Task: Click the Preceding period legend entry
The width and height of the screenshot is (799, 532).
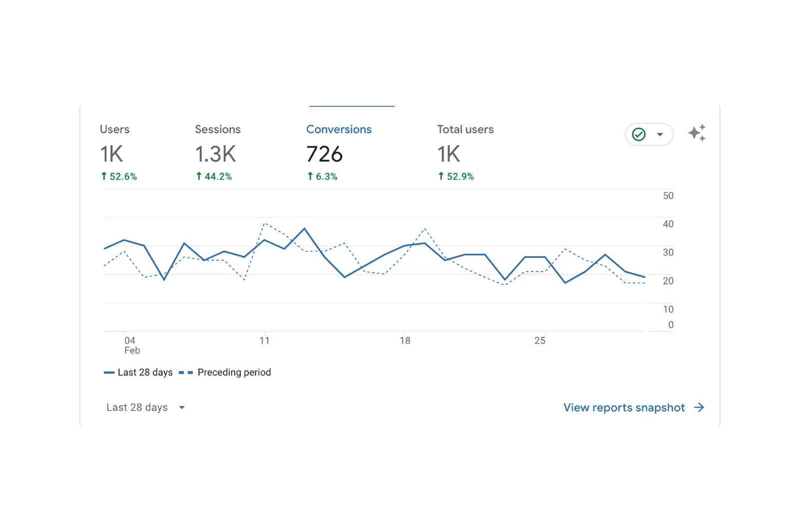Action: coord(225,372)
